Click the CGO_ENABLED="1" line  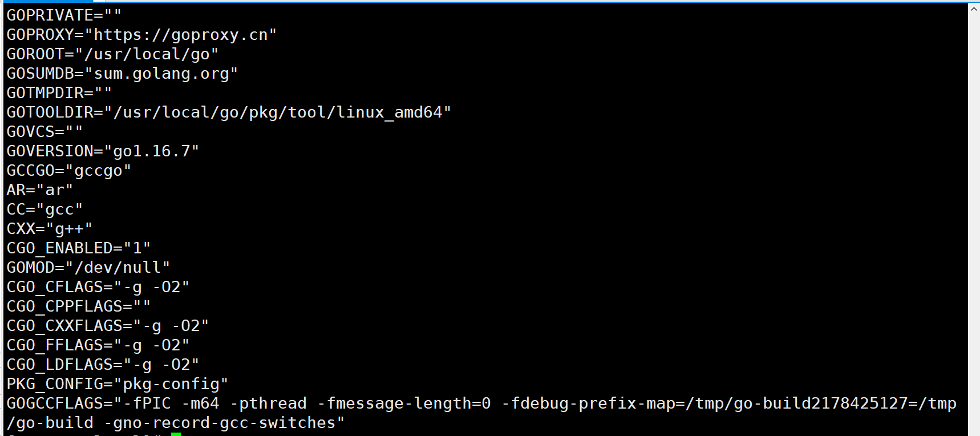click(79, 248)
